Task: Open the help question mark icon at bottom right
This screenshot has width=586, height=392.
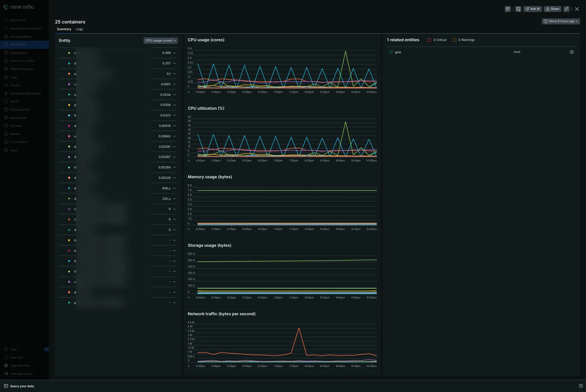Action: click(x=581, y=386)
